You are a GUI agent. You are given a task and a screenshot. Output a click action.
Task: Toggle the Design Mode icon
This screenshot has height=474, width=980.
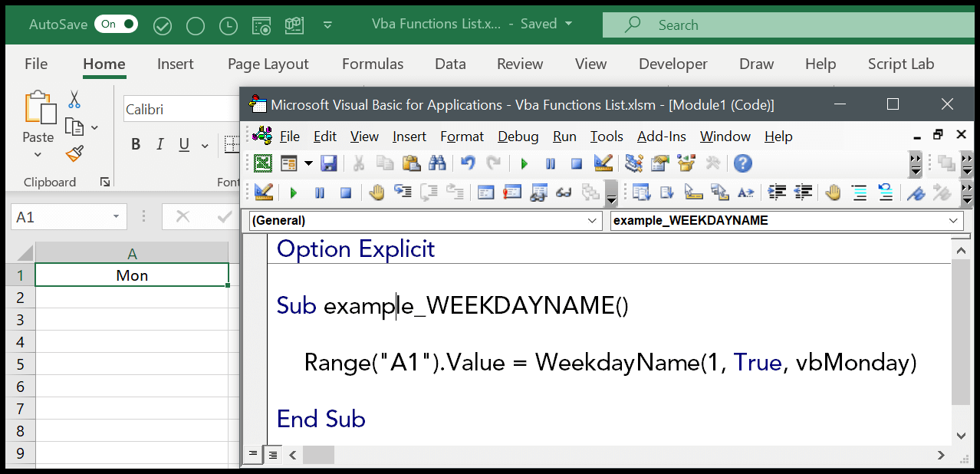pyautogui.click(x=603, y=163)
